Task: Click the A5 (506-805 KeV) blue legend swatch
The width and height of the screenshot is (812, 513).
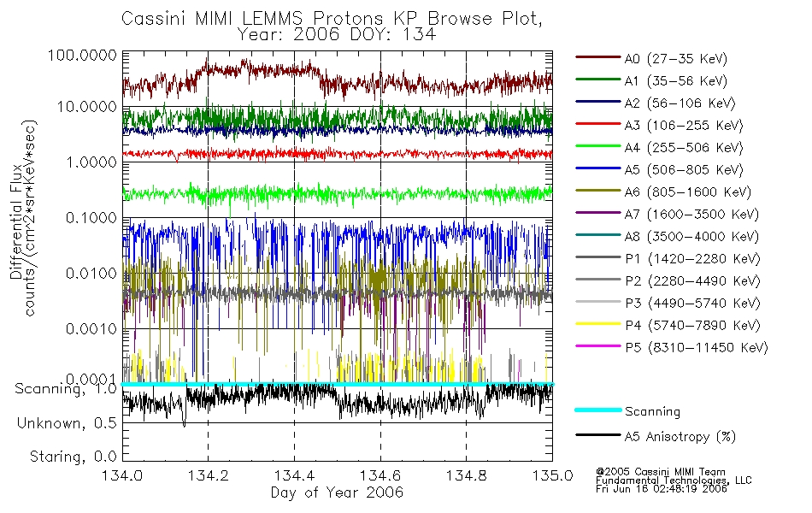Action: 598,168
